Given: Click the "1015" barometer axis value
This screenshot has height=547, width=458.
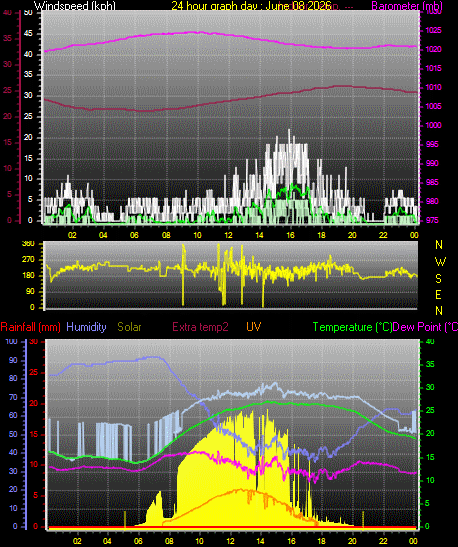Looking at the screenshot, I should coord(434,68).
